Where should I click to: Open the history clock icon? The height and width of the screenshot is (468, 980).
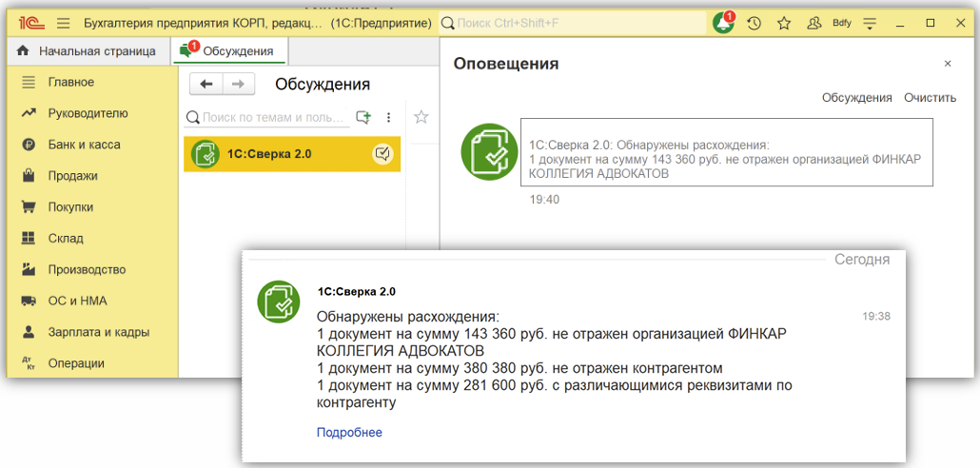tap(755, 24)
